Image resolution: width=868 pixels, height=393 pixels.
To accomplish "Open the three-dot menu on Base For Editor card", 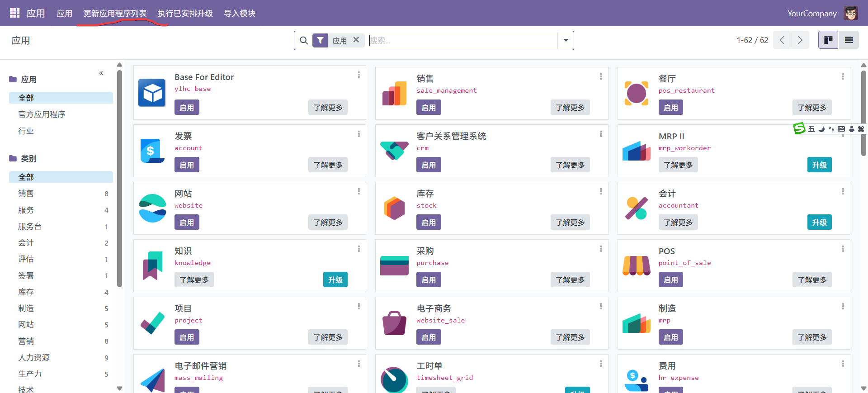I will pyautogui.click(x=359, y=75).
